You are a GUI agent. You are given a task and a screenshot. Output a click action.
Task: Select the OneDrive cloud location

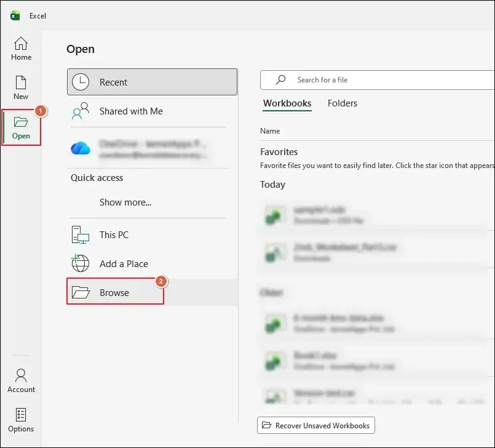click(x=148, y=148)
